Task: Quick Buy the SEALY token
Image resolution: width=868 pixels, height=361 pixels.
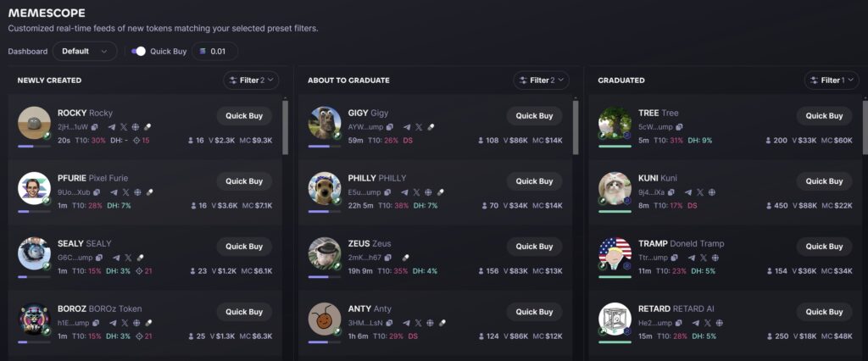Action: 244,247
